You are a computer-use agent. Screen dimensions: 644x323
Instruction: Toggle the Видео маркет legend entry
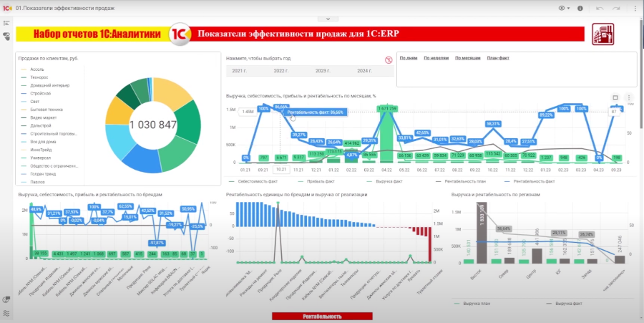point(39,117)
